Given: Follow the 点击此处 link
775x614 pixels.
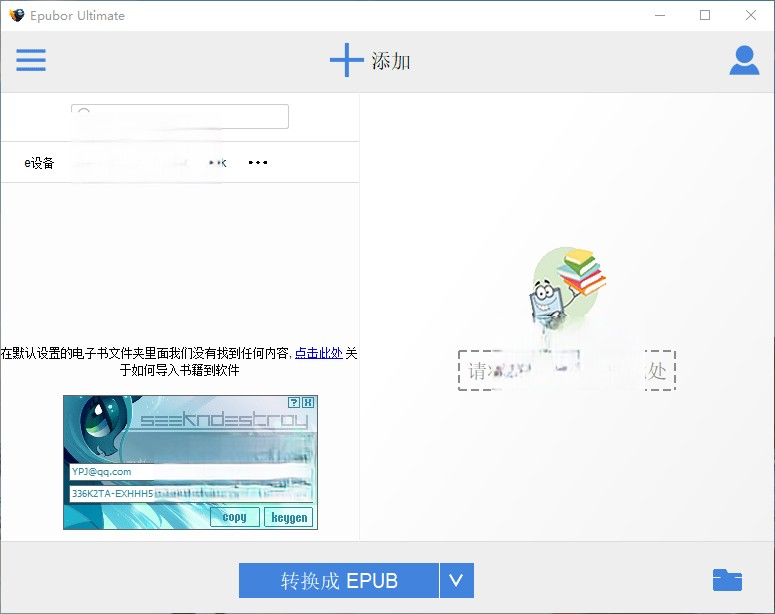Looking at the screenshot, I should tap(319, 353).
